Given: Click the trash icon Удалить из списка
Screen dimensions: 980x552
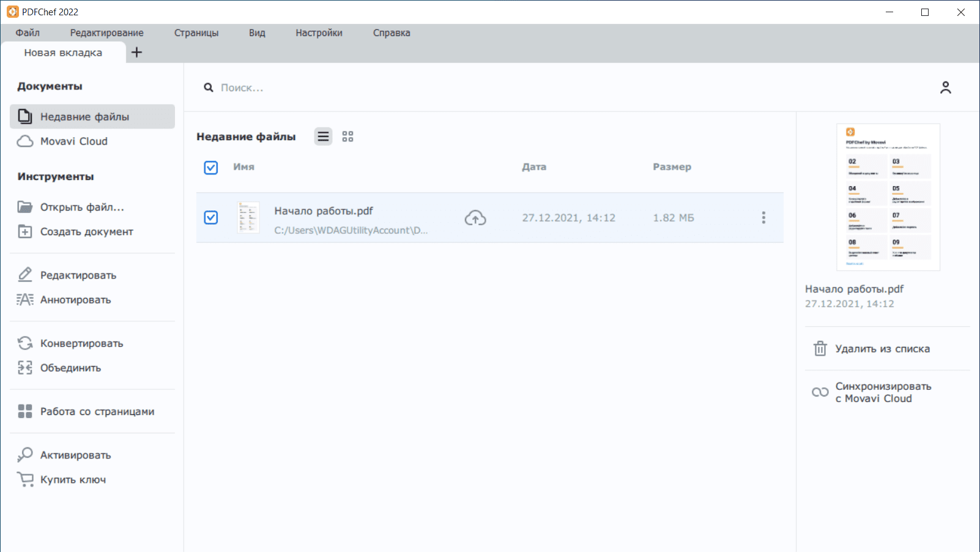Looking at the screenshot, I should tap(820, 348).
